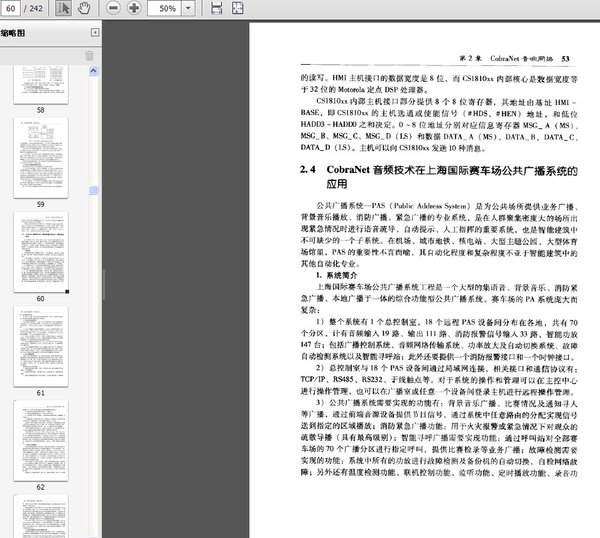Image resolution: width=600 pixels, height=538 pixels.
Task: Zoom out with the minus button
Action: (x=113, y=8)
